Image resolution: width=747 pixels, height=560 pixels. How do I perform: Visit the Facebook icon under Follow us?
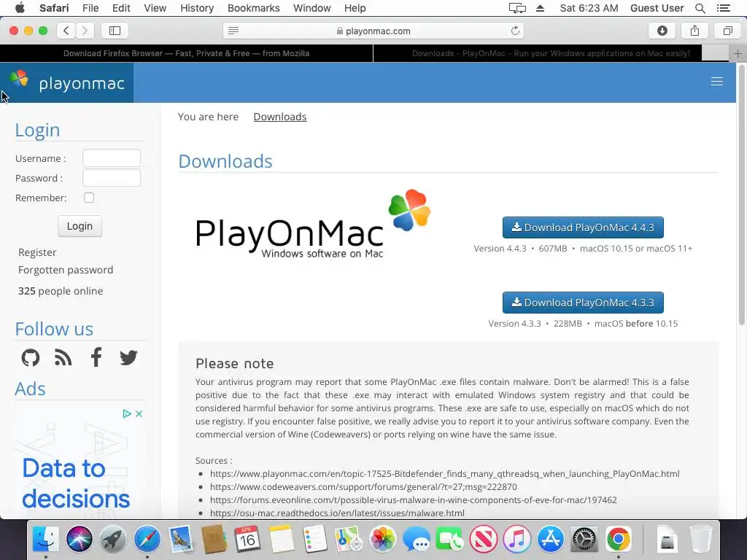coord(96,357)
